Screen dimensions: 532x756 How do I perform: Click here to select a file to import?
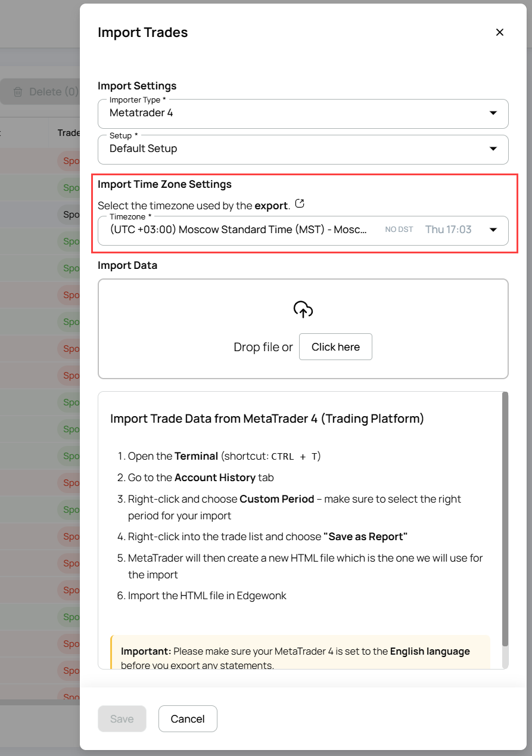coord(335,346)
